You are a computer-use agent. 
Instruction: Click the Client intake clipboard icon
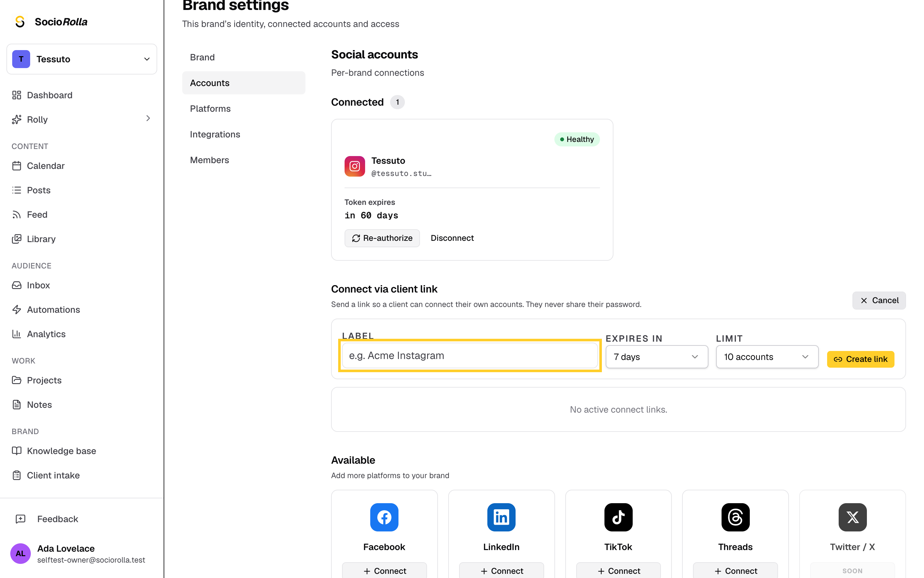16,476
